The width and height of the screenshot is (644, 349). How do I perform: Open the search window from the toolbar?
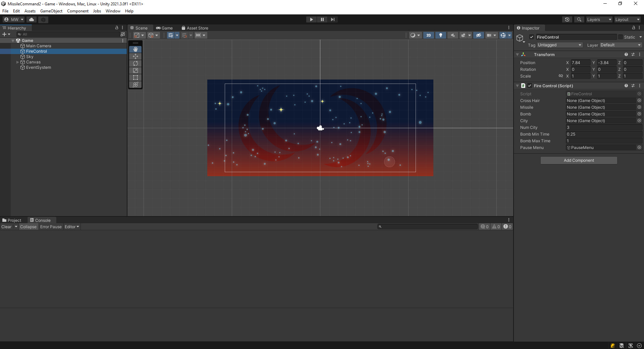pyautogui.click(x=579, y=19)
